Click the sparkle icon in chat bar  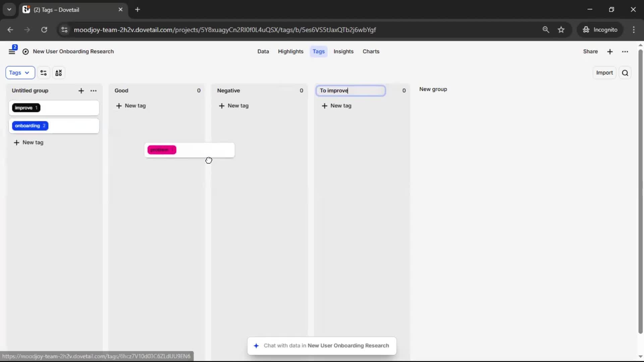pos(256,346)
